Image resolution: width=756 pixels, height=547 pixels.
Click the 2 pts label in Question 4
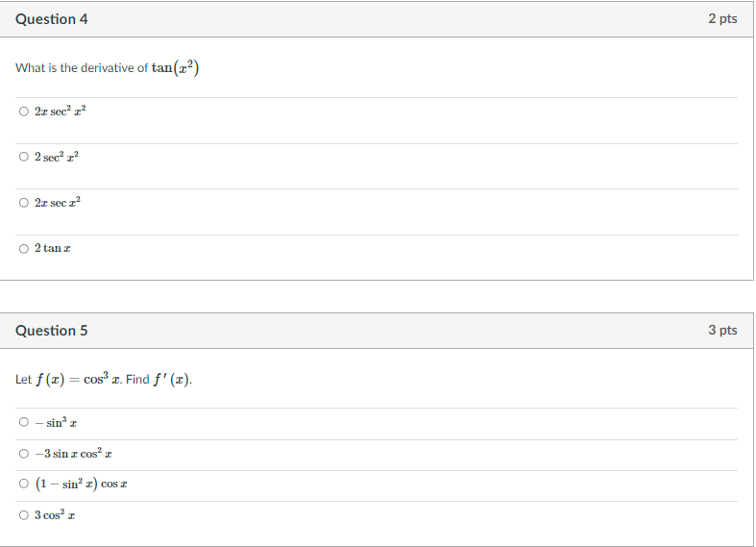click(722, 18)
